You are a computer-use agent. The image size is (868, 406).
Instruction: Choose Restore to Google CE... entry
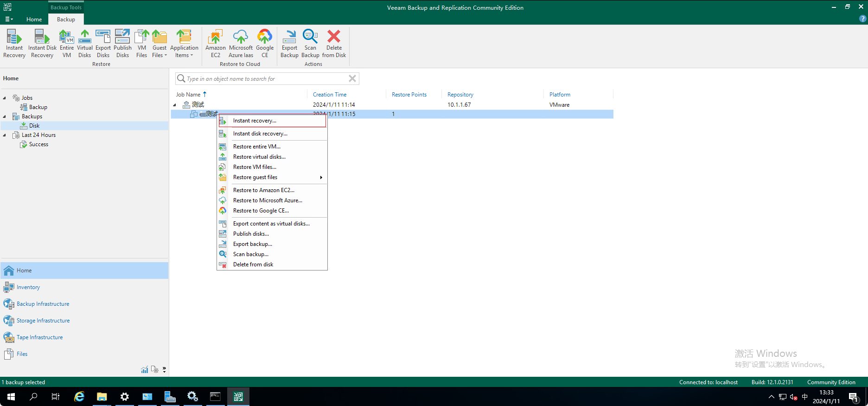coord(273,211)
